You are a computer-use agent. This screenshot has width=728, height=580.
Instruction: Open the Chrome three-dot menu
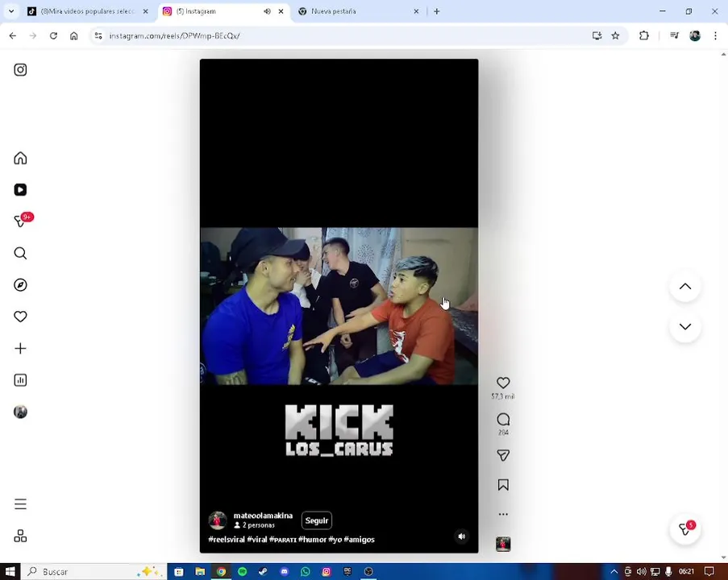pyautogui.click(x=715, y=35)
